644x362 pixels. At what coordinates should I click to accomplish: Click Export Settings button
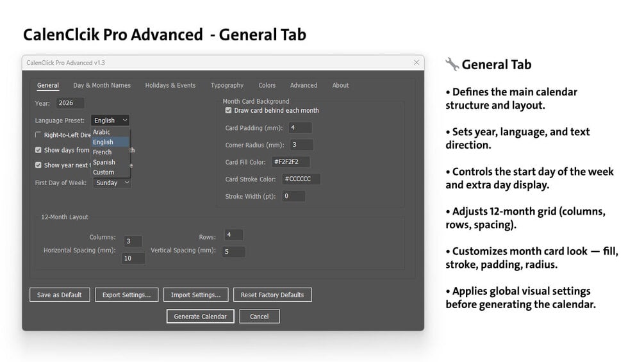point(126,295)
